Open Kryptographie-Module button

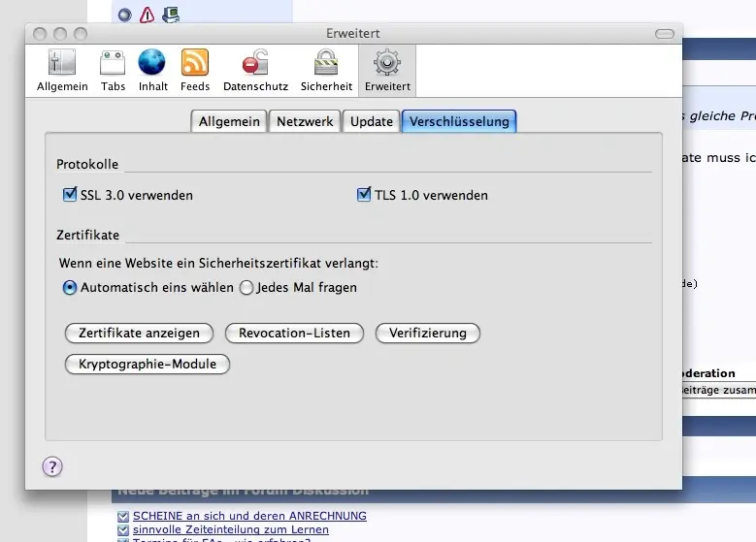pos(148,364)
